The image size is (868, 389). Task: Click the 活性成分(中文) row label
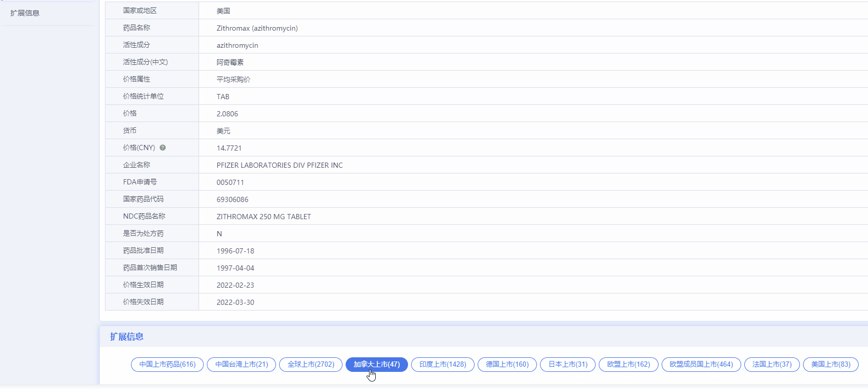coord(146,62)
